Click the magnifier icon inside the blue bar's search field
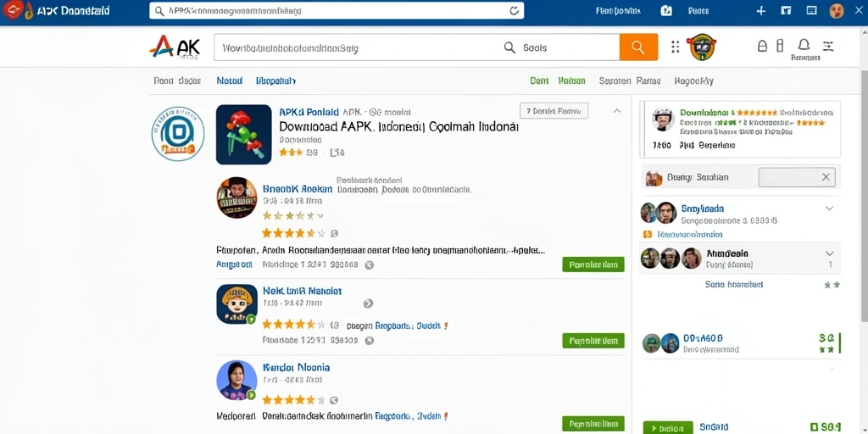 [x=159, y=11]
